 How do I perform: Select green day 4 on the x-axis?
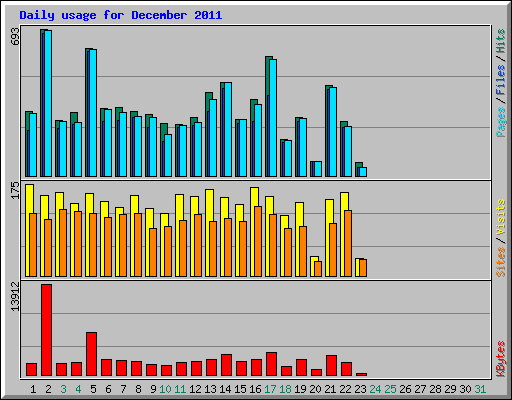(78, 389)
